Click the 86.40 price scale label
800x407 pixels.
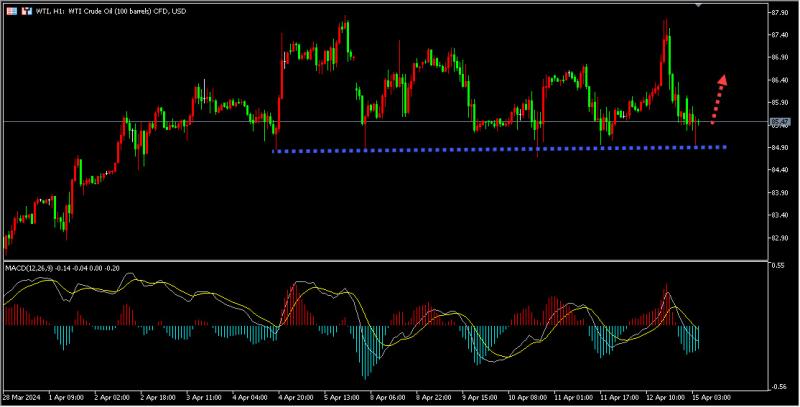pyautogui.click(x=780, y=80)
